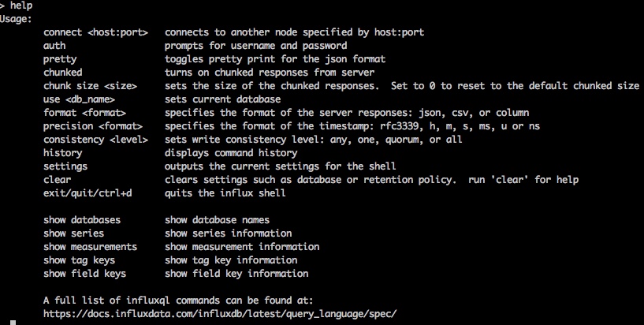Select the 'clear' command in the usage list
644x325 pixels.
click(x=58, y=180)
